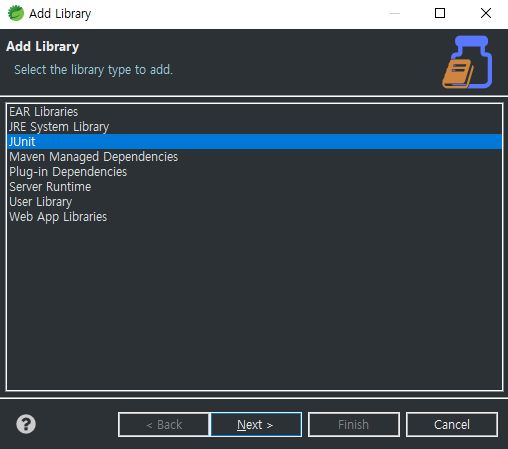508x449 pixels.
Task: Cancel the Add Library dialog
Action: (x=452, y=425)
